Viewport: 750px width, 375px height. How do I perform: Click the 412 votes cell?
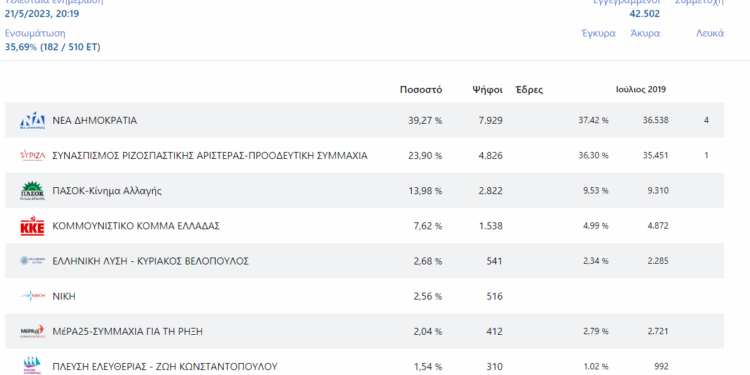tap(495, 331)
